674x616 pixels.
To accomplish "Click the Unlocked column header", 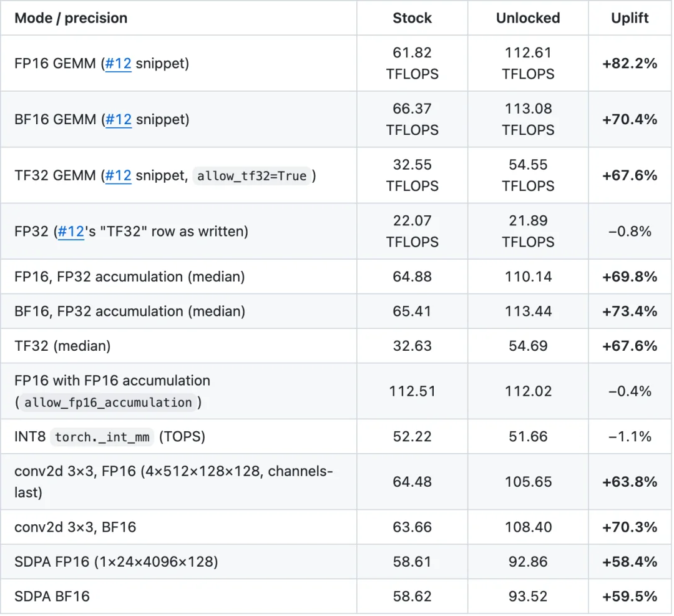I will point(529,18).
